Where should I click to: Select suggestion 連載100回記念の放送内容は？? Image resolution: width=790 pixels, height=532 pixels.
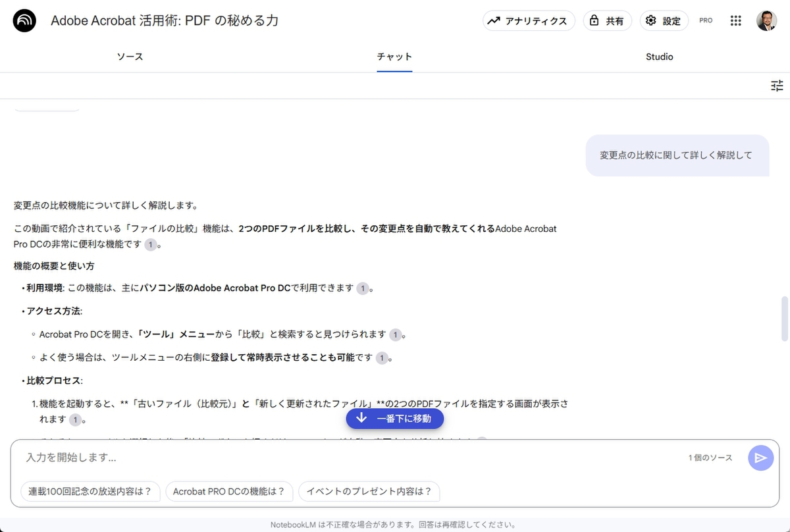point(90,491)
